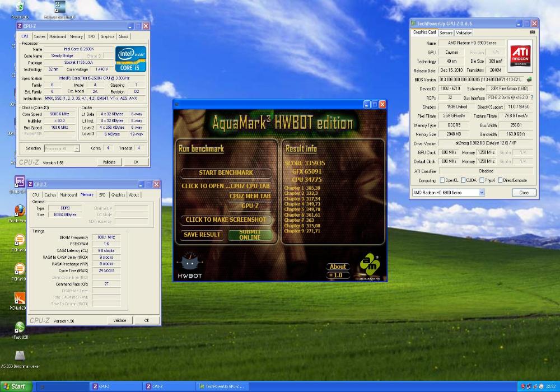This screenshot has height=392, width=560.
Task: Click the GPU-Z camera screenshot icon
Action: point(532,32)
